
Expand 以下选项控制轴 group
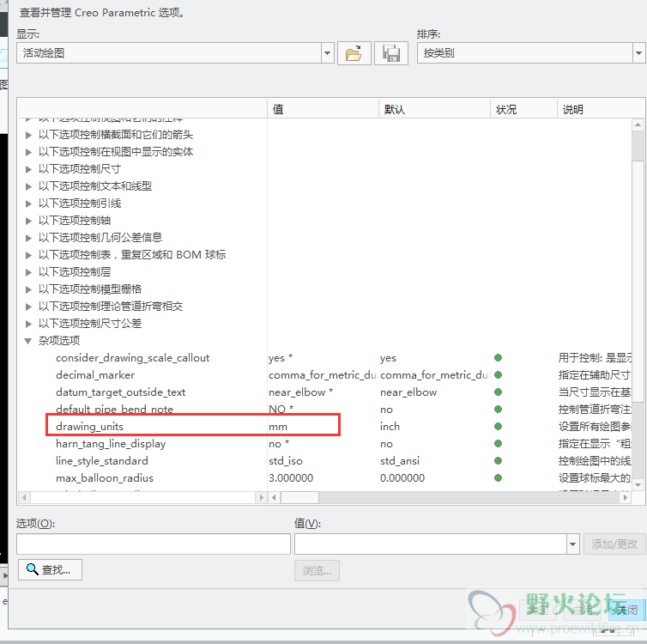(28, 221)
